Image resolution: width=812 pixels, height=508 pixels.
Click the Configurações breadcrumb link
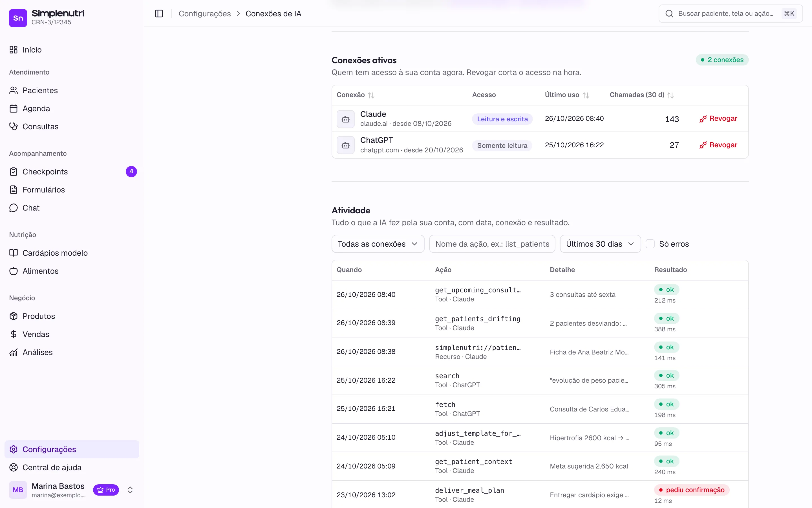205,14
